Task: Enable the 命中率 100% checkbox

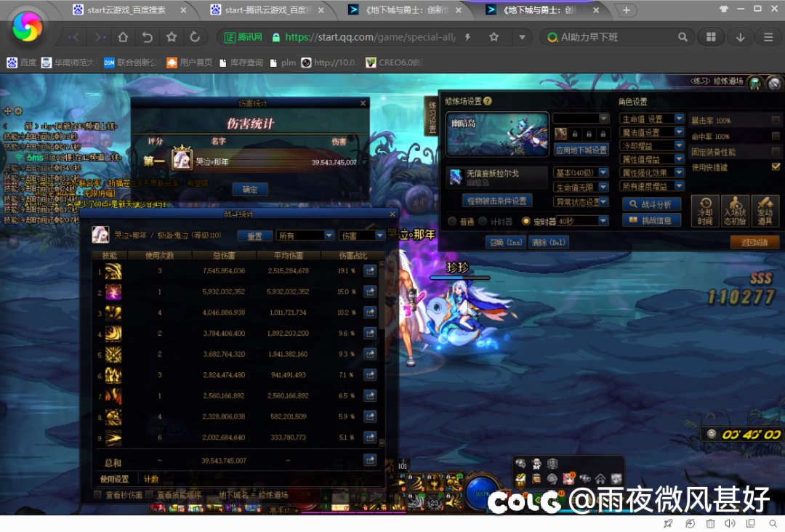Action: pyautogui.click(x=776, y=136)
